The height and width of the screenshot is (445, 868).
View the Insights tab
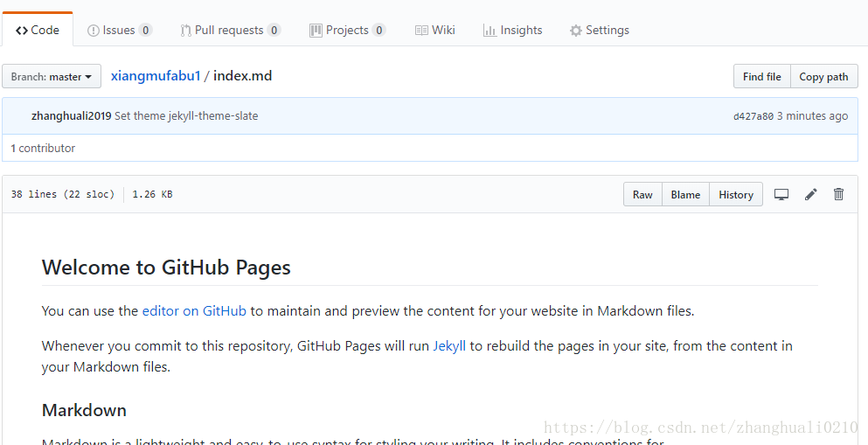pyautogui.click(x=512, y=30)
